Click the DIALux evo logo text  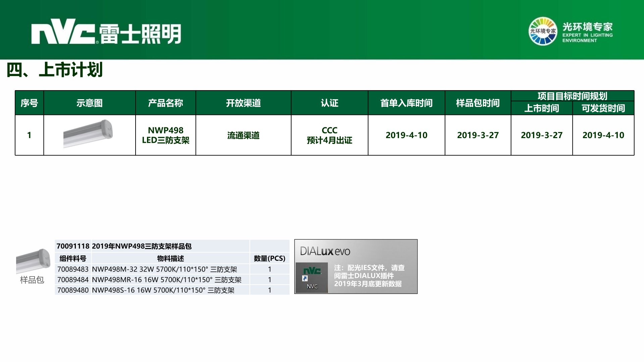(325, 251)
